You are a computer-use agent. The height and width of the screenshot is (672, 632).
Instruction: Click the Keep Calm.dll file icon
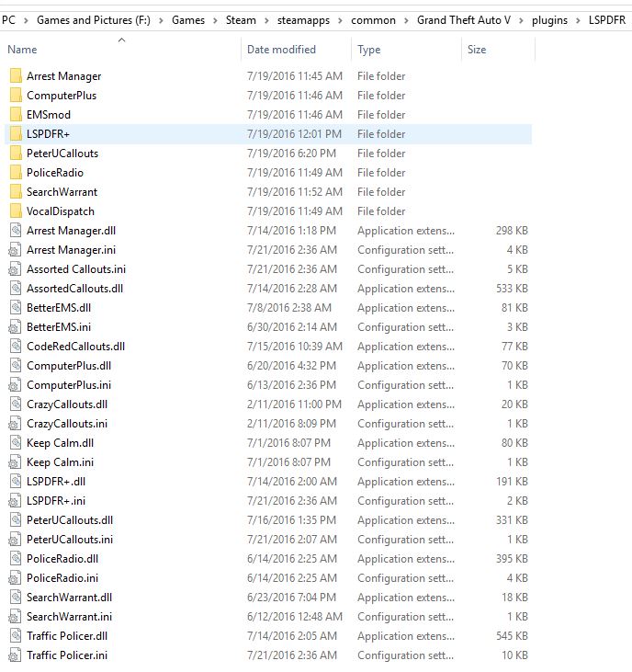(16, 443)
